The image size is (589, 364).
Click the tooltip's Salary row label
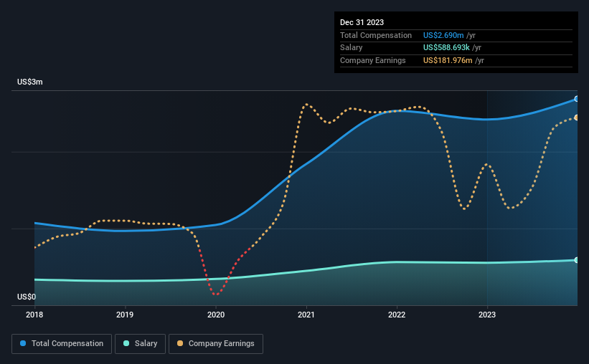point(352,48)
